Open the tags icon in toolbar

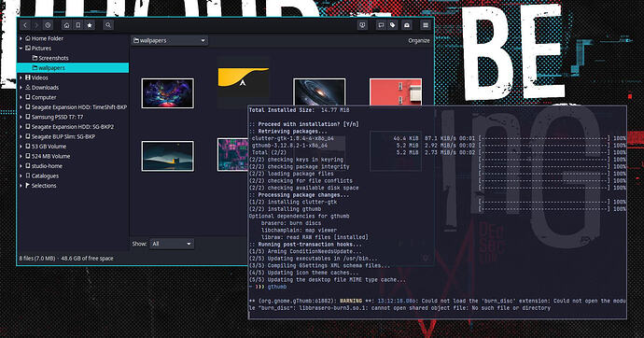click(x=393, y=25)
